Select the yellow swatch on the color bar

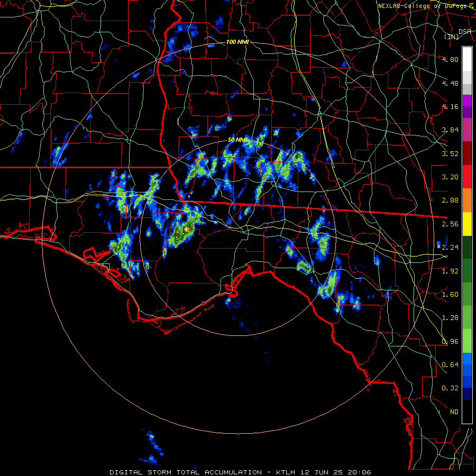467,224
